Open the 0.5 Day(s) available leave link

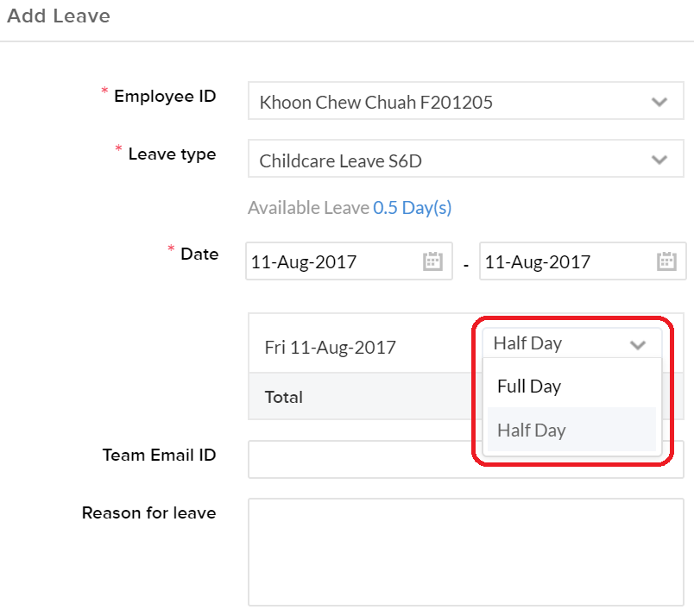pos(412,208)
